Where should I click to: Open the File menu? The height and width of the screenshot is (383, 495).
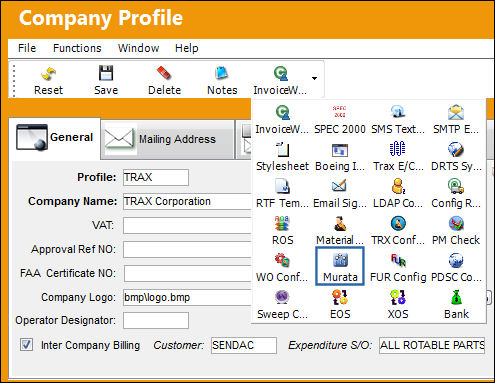27,48
